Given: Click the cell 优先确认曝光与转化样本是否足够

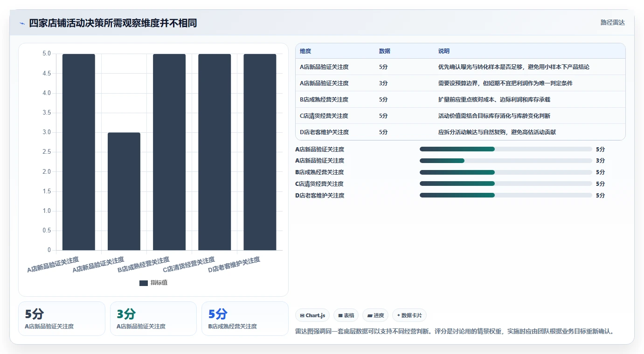Looking at the screenshot, I should (514, 67).
